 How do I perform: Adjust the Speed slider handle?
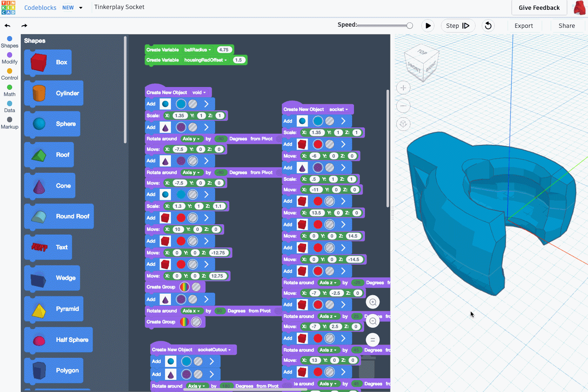point(410,25)
